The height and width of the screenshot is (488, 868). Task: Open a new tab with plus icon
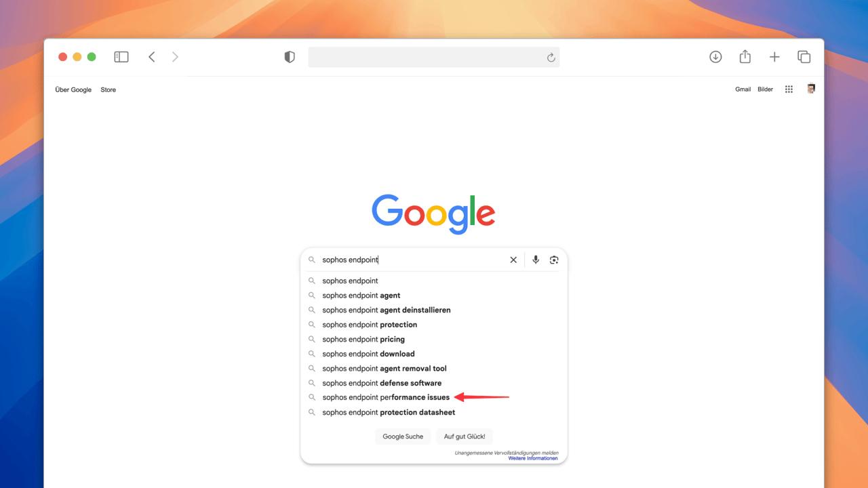pyautogui.click(x=774, y=57)
